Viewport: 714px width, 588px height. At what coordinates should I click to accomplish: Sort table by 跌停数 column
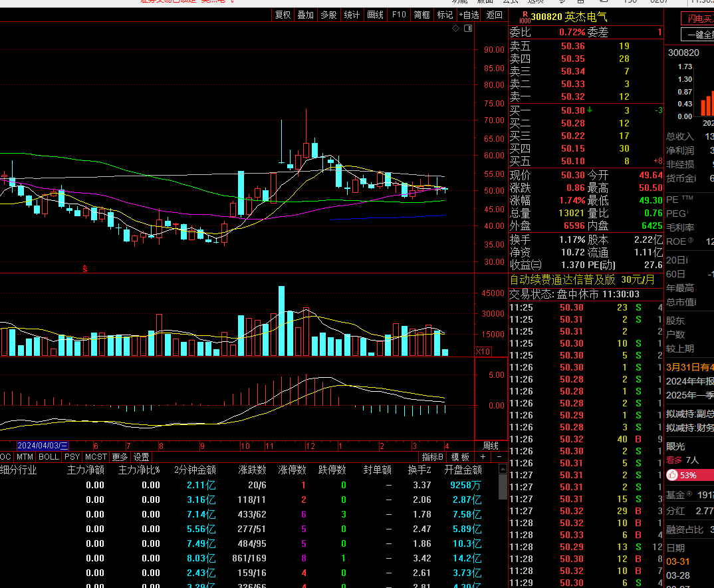332,470
